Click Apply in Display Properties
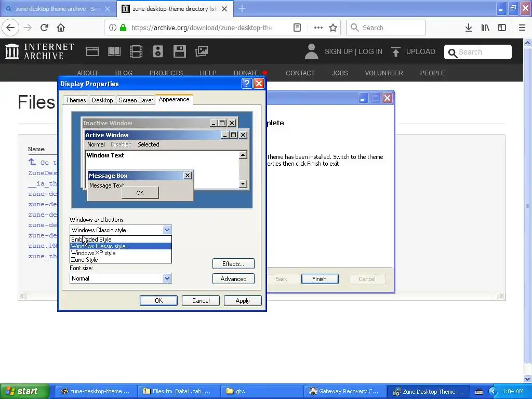The width and height of the screenshot is (532, 399). [243, 301]
